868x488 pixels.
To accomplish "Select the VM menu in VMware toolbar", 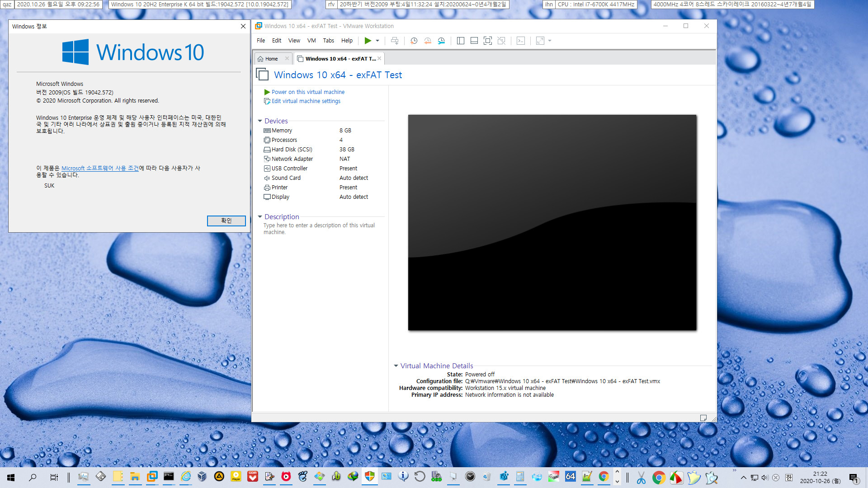I will (311, 41).
